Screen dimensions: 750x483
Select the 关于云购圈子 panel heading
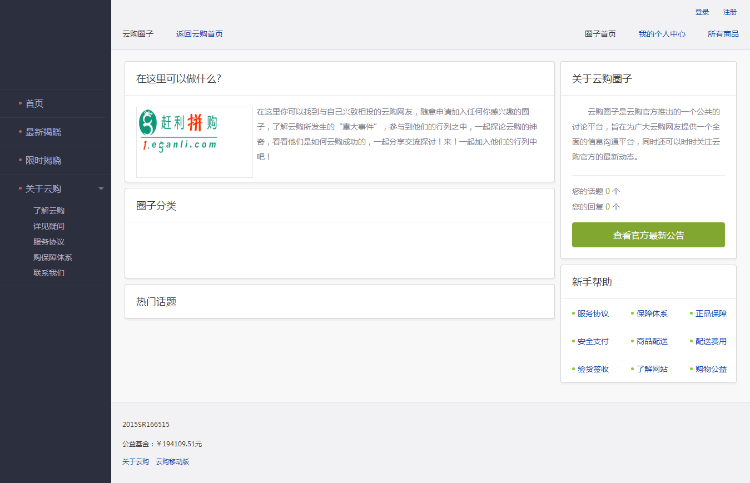click(602, 79)
